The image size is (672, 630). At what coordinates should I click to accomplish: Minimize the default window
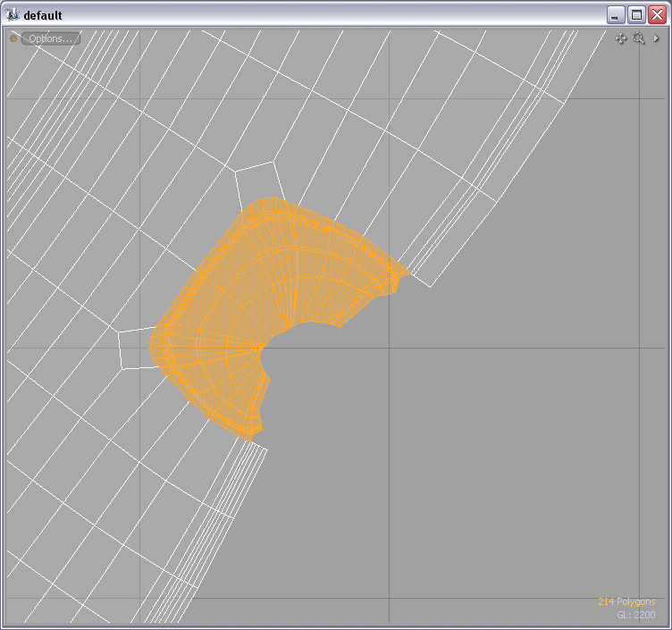pyautogui.click(x=616, y=15)
